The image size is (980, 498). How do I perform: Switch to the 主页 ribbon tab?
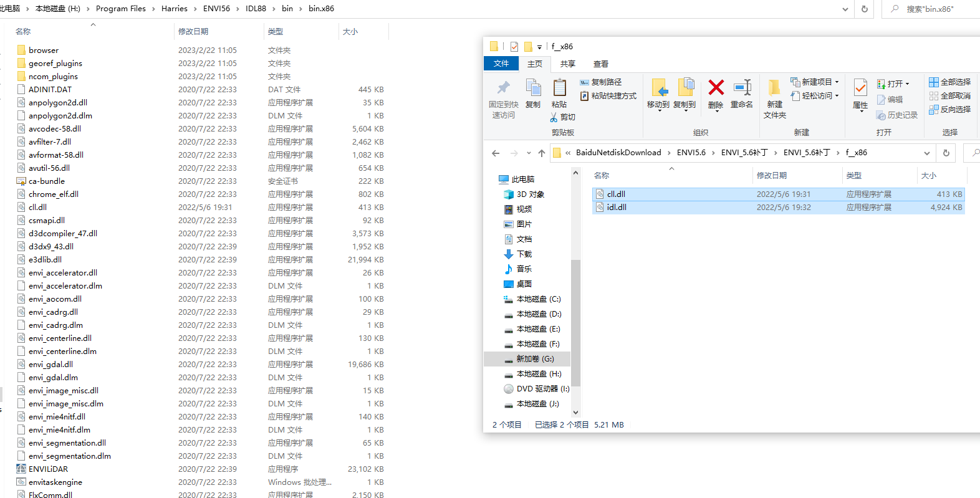(x=535, y=64)
